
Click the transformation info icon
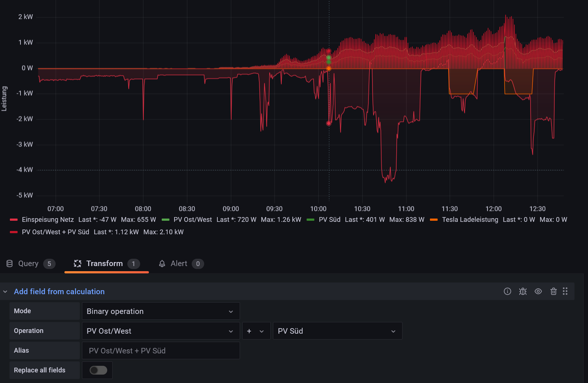point(507,291)
